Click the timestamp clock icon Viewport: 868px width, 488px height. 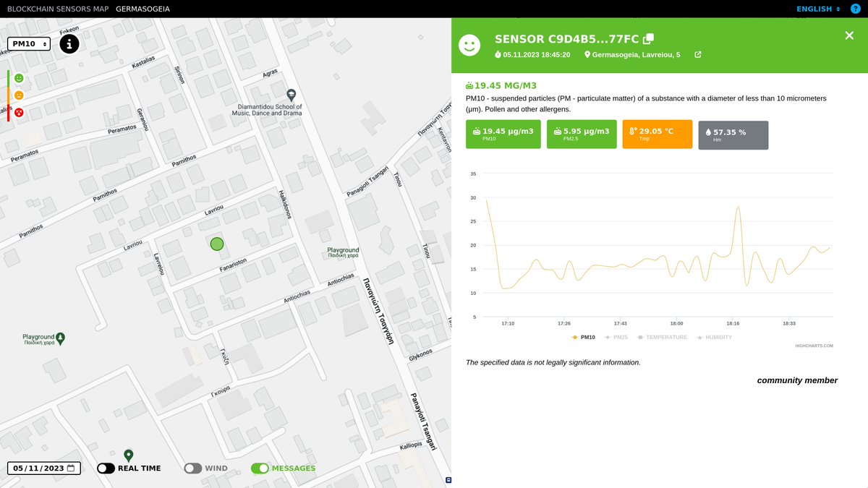(x=498, y=55)
